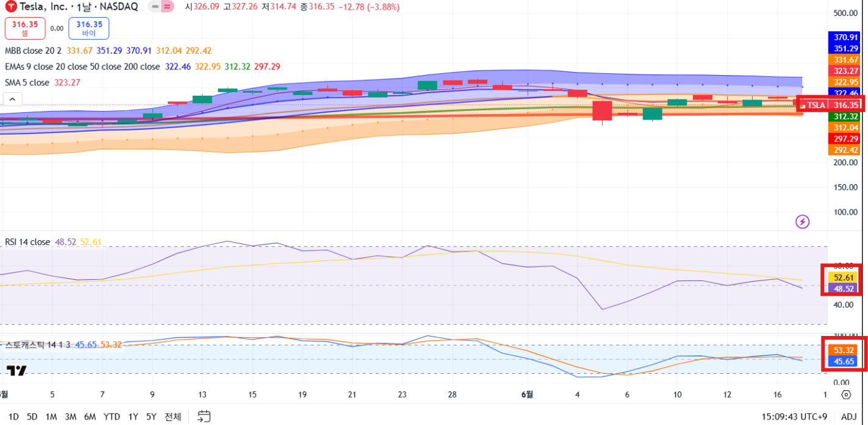868x425 pixels.
Task: Click the 500.00 price scale label
Action: (x=845, y=13)
